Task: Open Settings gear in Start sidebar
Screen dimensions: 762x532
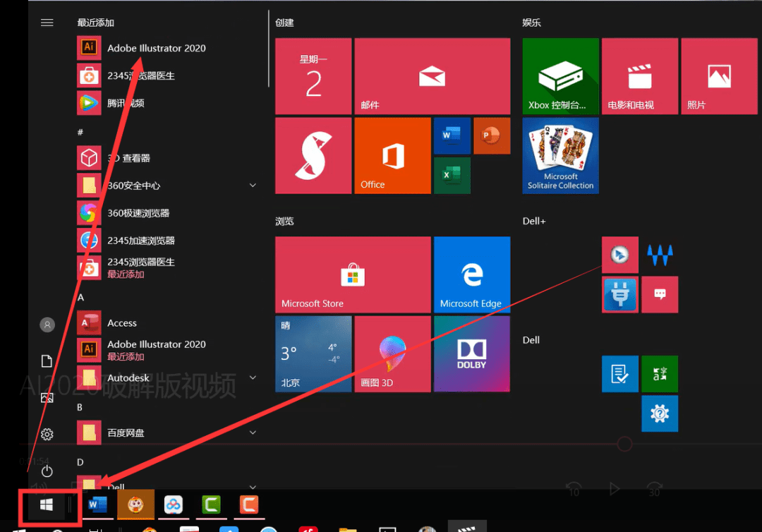Action: (x=47, y=435)
